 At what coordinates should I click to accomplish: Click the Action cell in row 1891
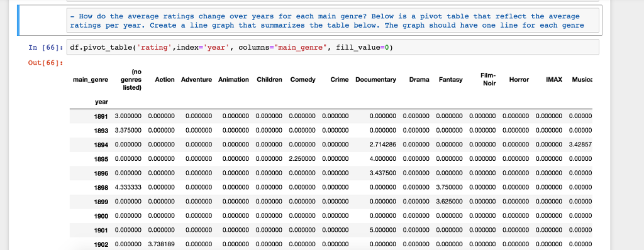click(x=162, y=116)
